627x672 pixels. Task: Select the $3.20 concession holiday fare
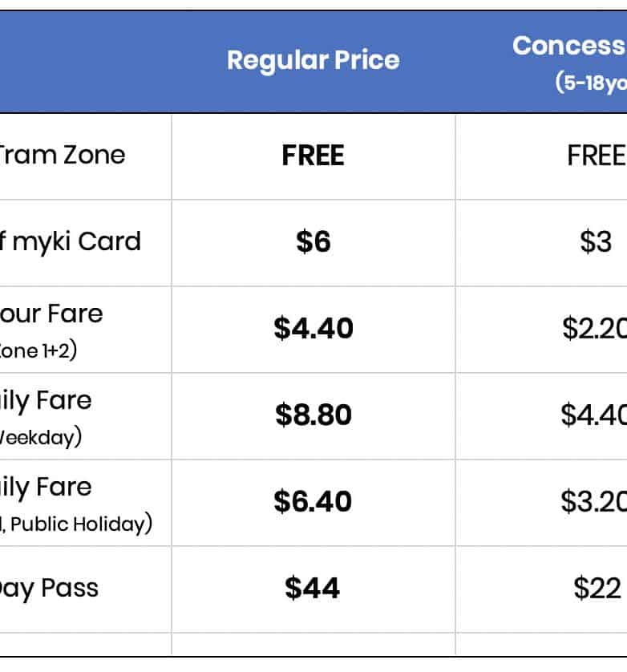[593, 502]
